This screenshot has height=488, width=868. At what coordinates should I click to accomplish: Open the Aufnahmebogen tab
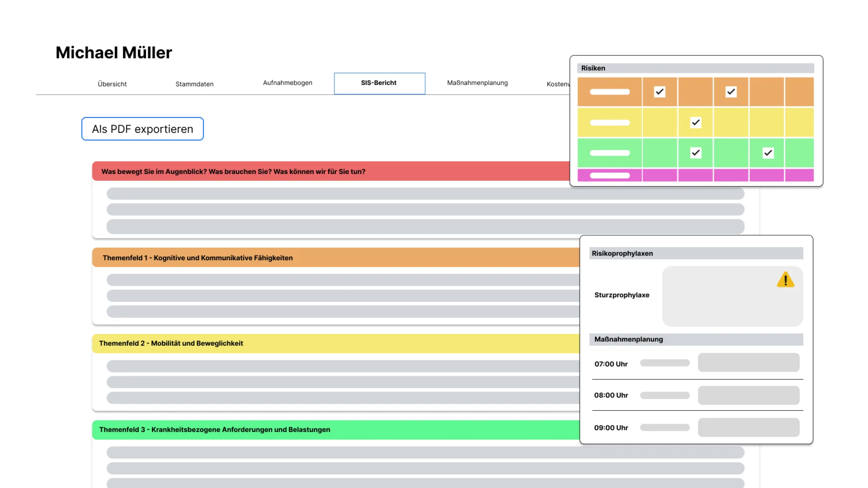(288, 83)
